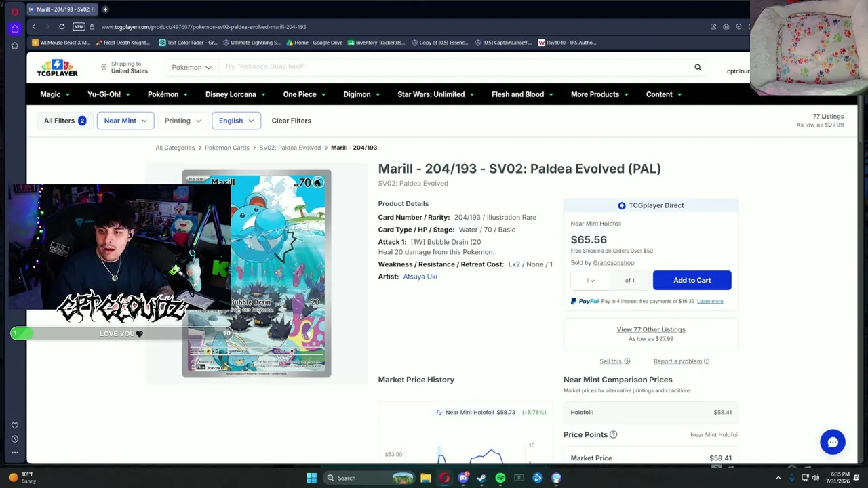Open the One Piece menu
868x488 pixels.
tap(304, 94)
